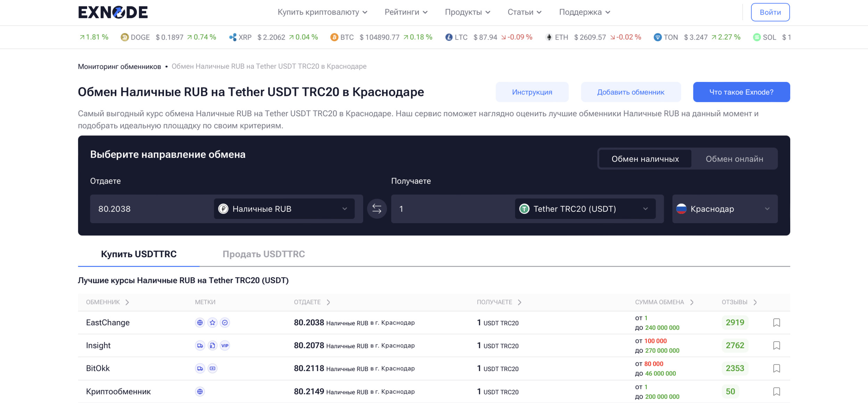Click the TON coin icon in ticker
This screenshot has height=403, width=868.
click(657, 37)
